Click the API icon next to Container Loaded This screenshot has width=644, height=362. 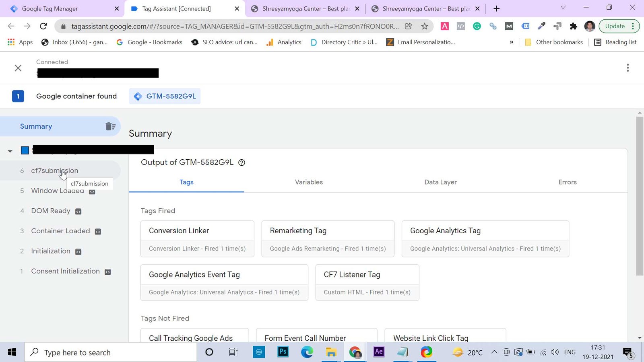98,232
